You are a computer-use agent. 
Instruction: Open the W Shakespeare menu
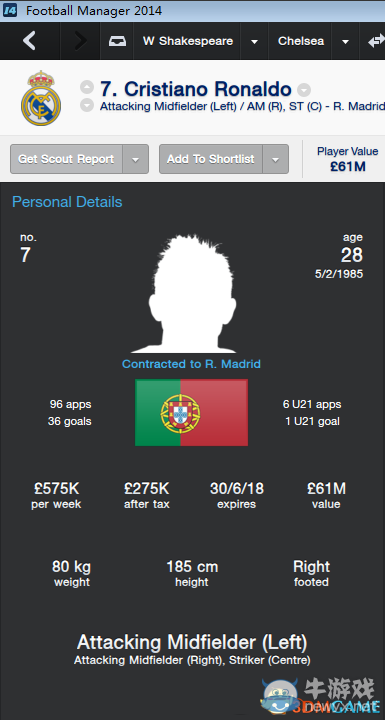click(187, 41)
